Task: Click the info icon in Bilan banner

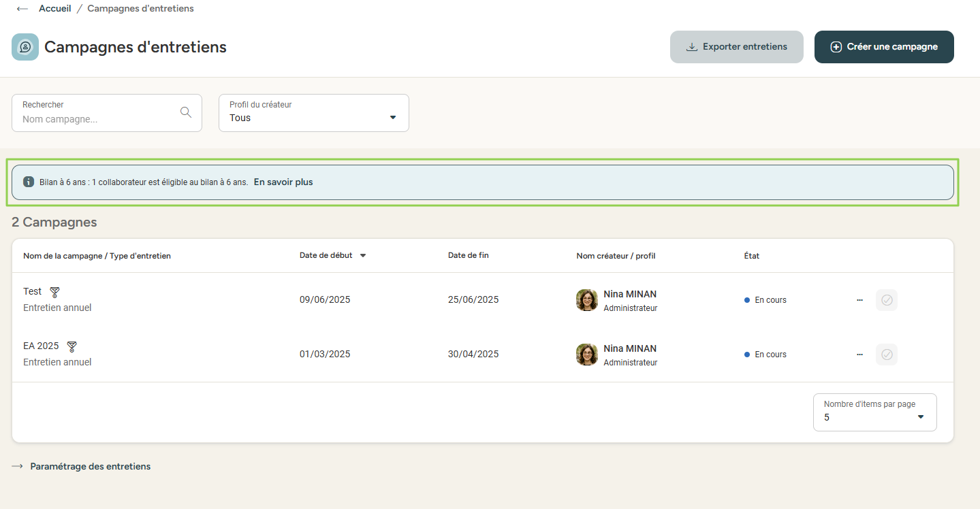Action: pyautogui.click(x=29, y=182)
